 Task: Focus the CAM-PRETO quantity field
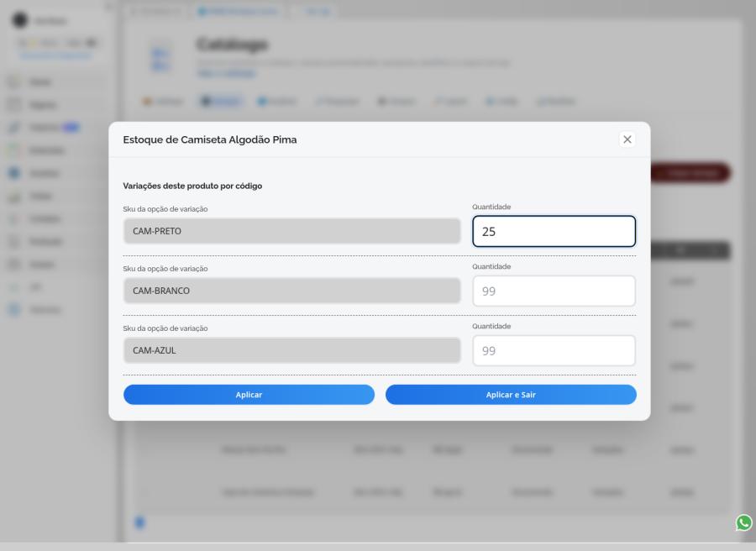(554, 231)
